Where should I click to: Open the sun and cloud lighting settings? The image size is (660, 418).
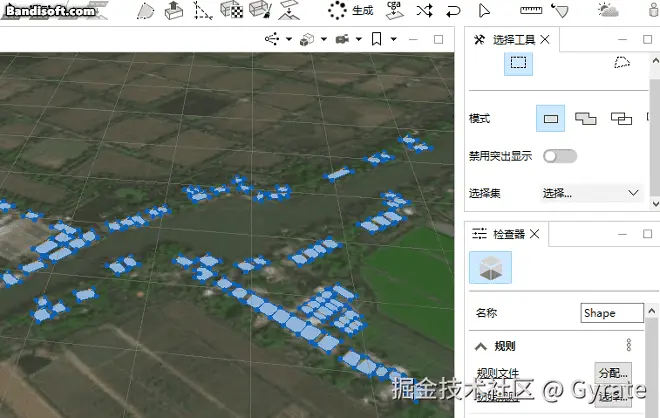coord(608,11)
